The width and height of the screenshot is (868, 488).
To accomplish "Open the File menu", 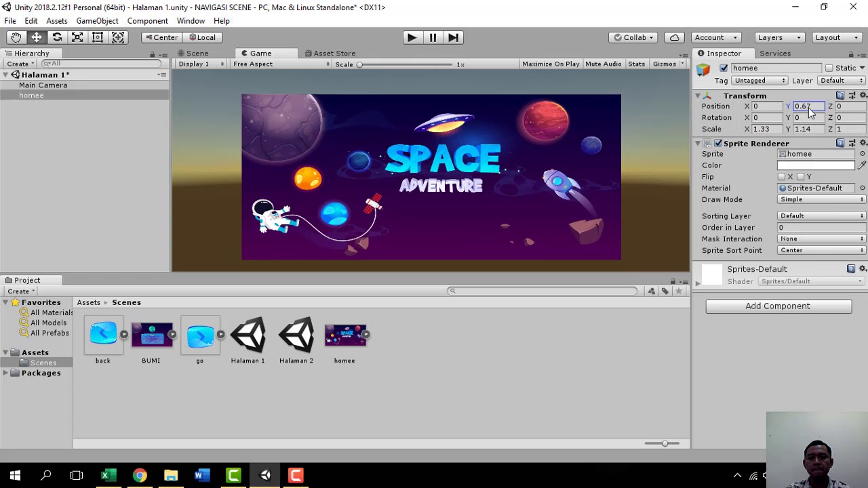I will pos(10,21).
